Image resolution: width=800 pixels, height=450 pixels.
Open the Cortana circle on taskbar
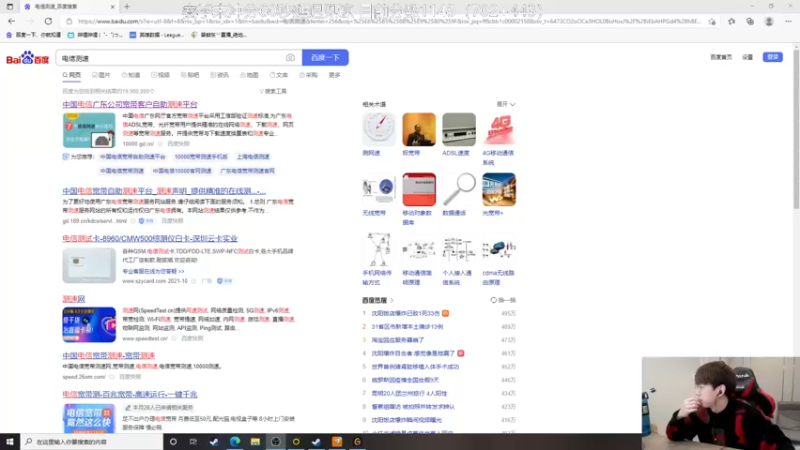(173, 442)
